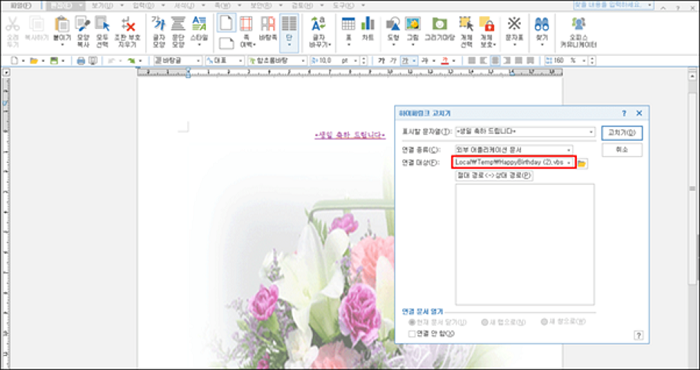Insert a chart with the 차트 icon
This screenshot has height=370, width=700.
click(368, 24)
